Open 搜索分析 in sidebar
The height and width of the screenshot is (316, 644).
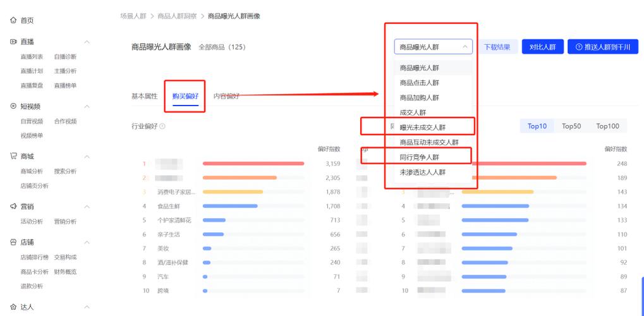click(65, 171)
